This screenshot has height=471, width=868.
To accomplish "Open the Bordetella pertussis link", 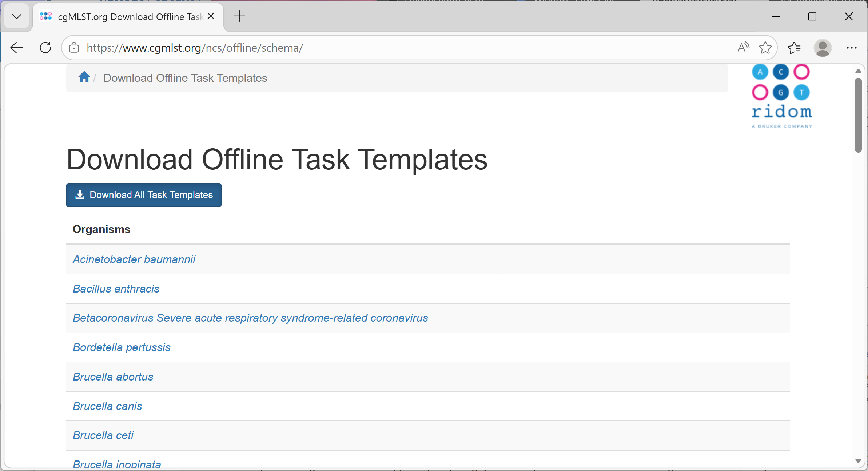I will coord(122,347).
